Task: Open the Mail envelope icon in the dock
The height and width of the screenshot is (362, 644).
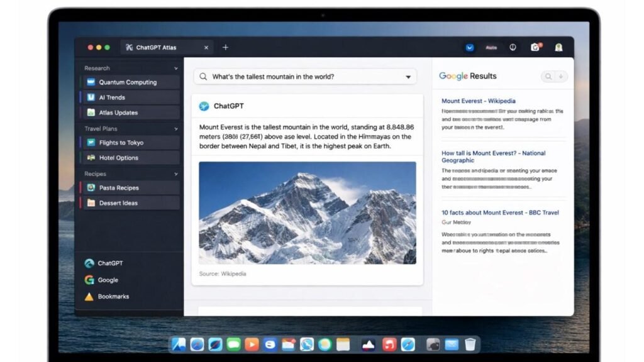Action: pyautogui.click(x=452, y=344)
